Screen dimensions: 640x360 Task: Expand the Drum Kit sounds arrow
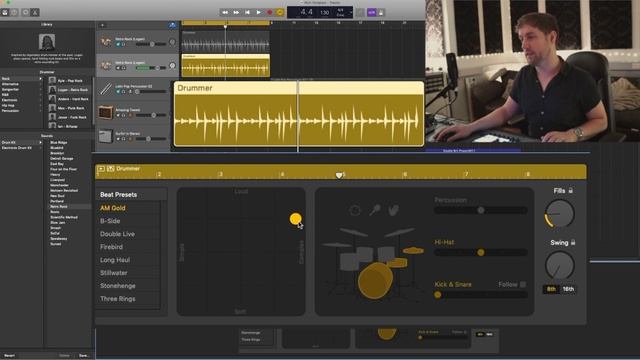40,142
